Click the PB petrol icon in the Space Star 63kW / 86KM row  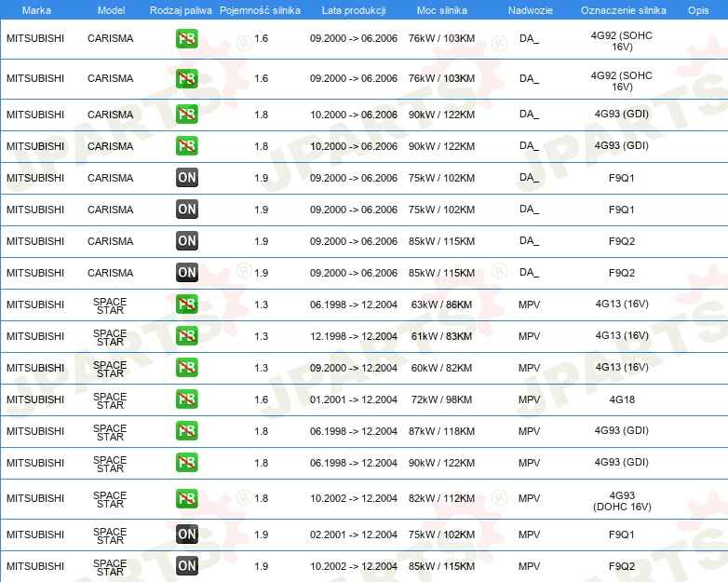pyautogui.click(x=186, y=305)
